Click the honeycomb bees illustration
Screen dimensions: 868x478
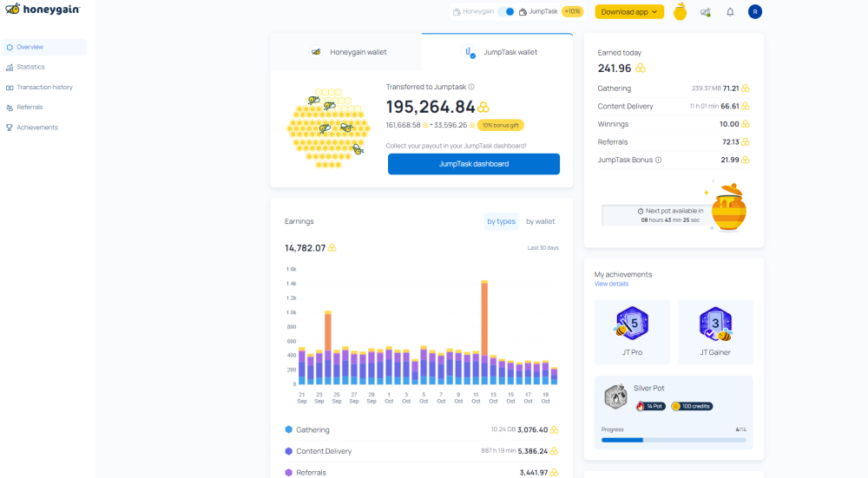pos(328,128)
